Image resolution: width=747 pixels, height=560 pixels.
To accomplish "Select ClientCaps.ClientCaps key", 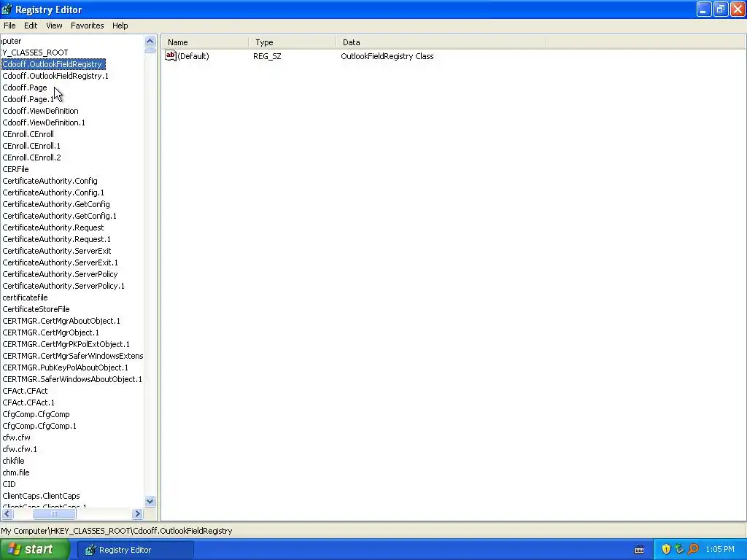I will pyautogui.click(x=41, y=496).
